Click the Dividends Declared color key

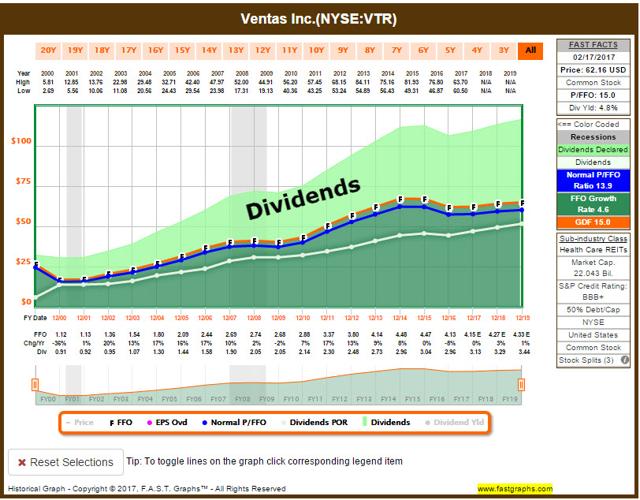[x=593, y=150]
